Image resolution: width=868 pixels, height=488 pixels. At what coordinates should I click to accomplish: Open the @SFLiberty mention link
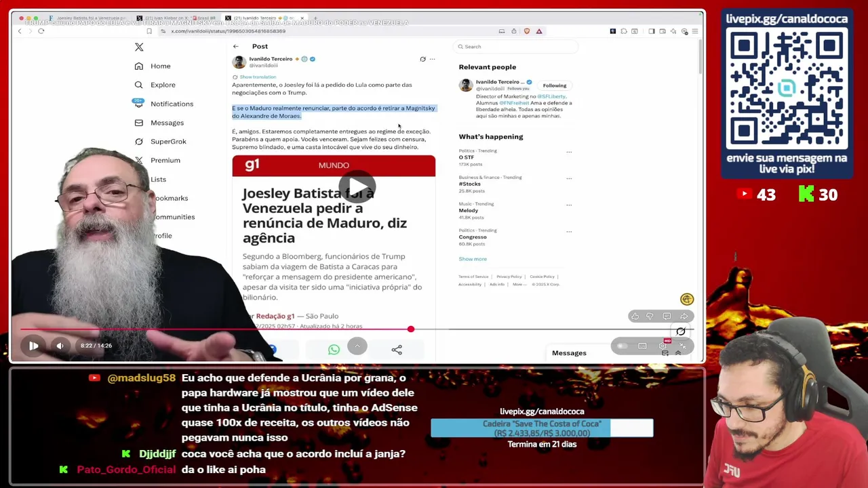point(551,97)
